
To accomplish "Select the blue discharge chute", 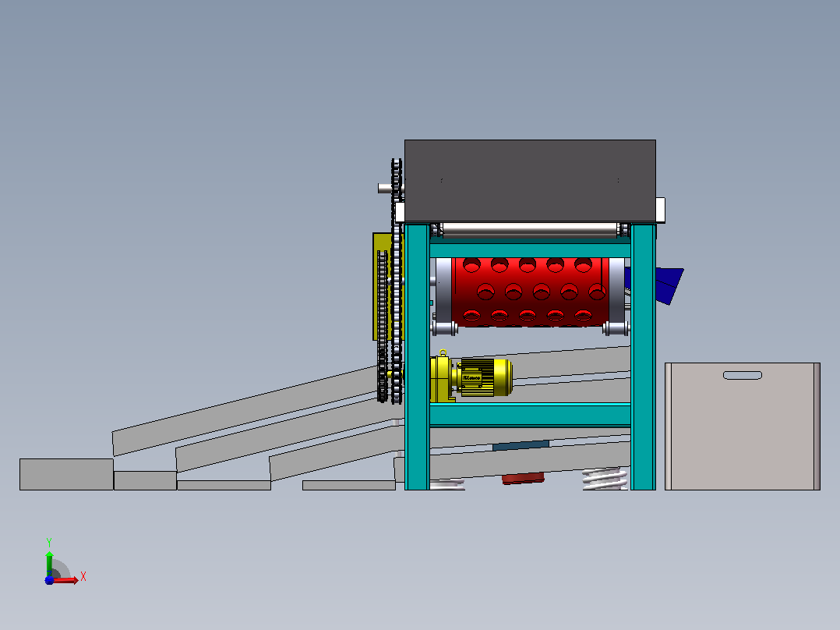I will (x=669, y=285).
